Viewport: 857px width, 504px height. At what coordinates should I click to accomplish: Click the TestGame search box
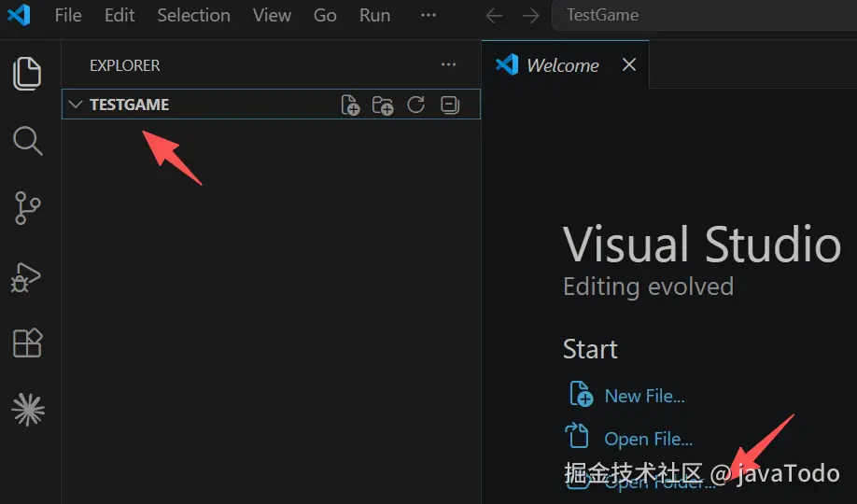point(700,16)
